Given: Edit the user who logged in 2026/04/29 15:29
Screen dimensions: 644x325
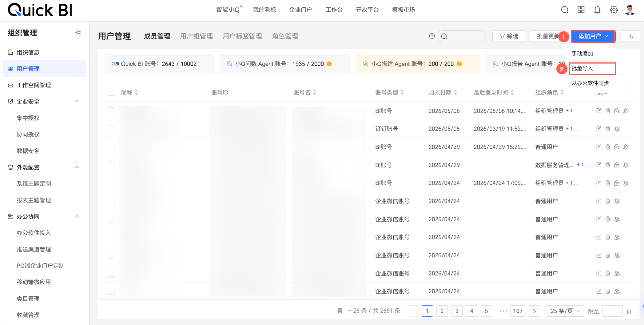Looking at the screenshot, I should click(599, 147).
